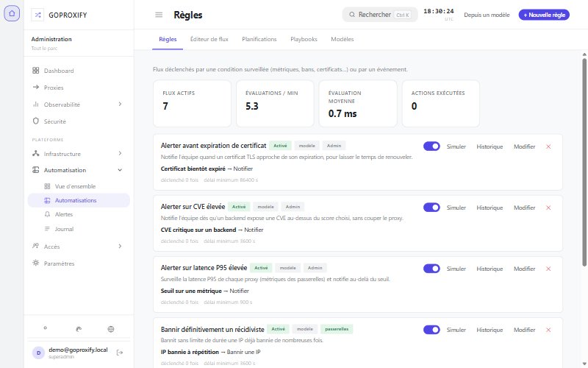Open Historique for CVE élevée rule
This screenshot has height=368, width=588.
[490, 208]
